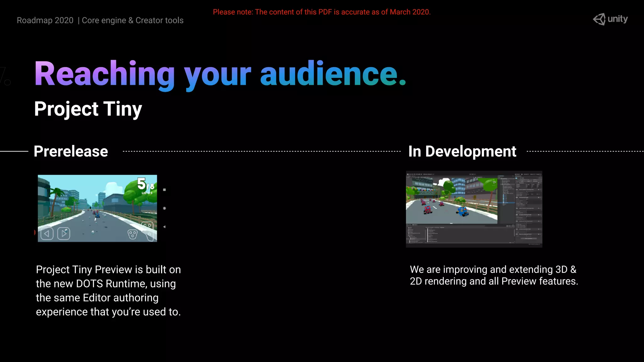Screen dimensions: 644x362
Task: Open the racing game phone screenshot thumbnail
Action: pos(97,208)
